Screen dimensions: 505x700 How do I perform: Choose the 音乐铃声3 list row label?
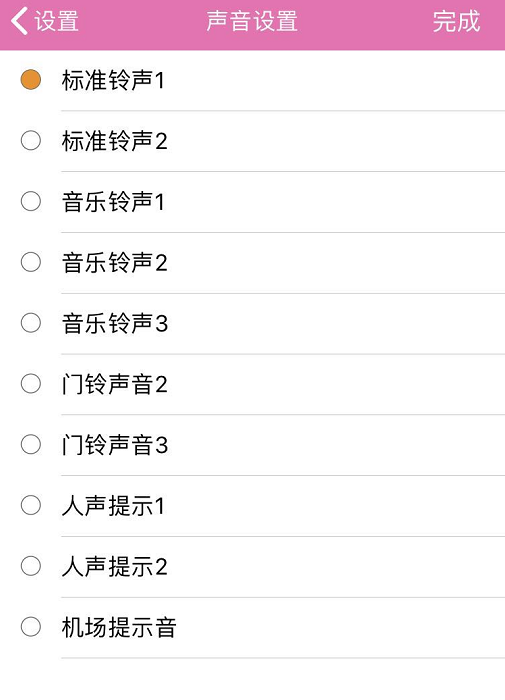(x=115, y=323)
